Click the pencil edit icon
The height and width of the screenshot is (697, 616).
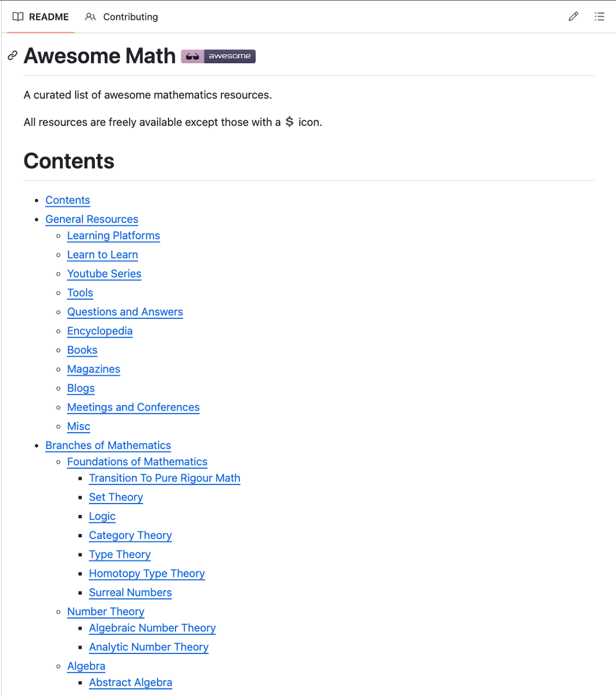click(x=574, y=17)
